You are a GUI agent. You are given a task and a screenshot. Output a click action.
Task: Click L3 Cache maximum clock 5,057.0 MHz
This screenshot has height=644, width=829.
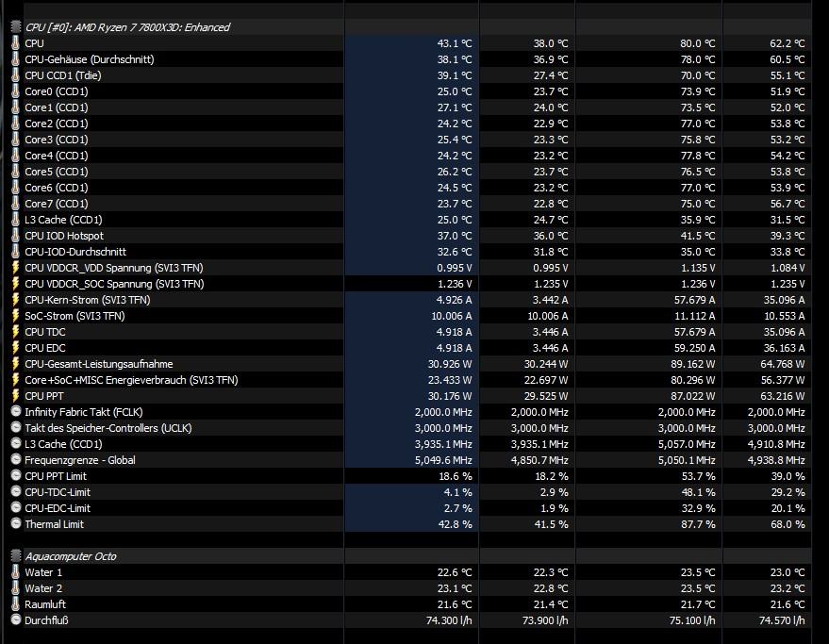click(687, 444)
